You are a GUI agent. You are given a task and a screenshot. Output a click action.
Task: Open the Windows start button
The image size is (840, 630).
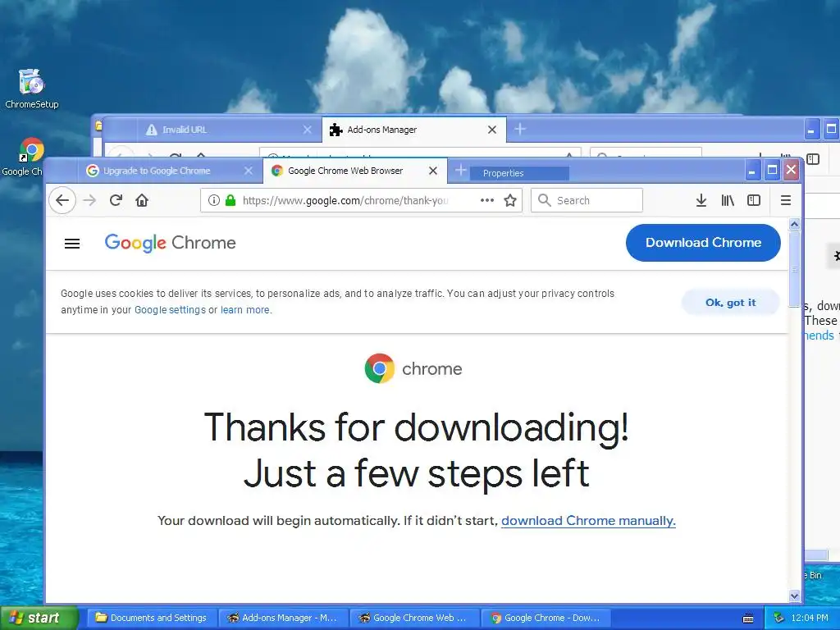[39, 618]
